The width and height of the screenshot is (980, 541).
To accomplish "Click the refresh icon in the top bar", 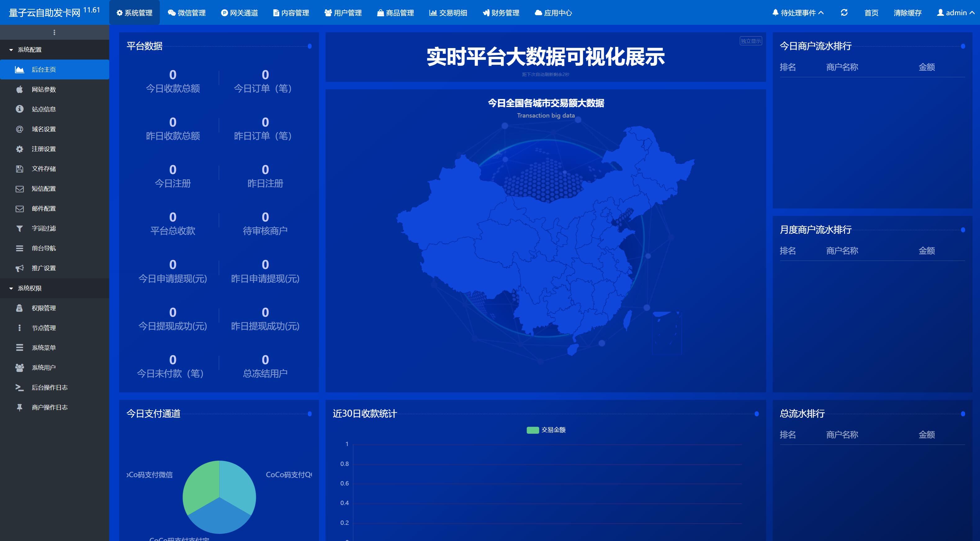I will tap(844, 12).
